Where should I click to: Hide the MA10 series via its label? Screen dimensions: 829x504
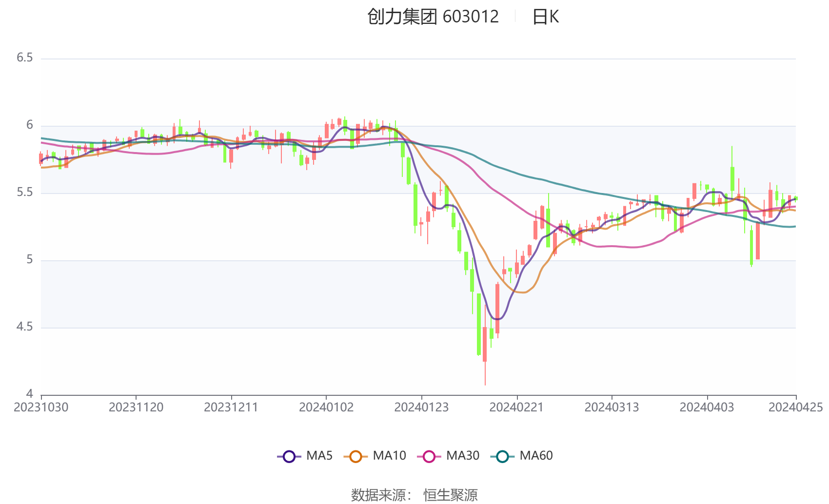tap(389, 456)
